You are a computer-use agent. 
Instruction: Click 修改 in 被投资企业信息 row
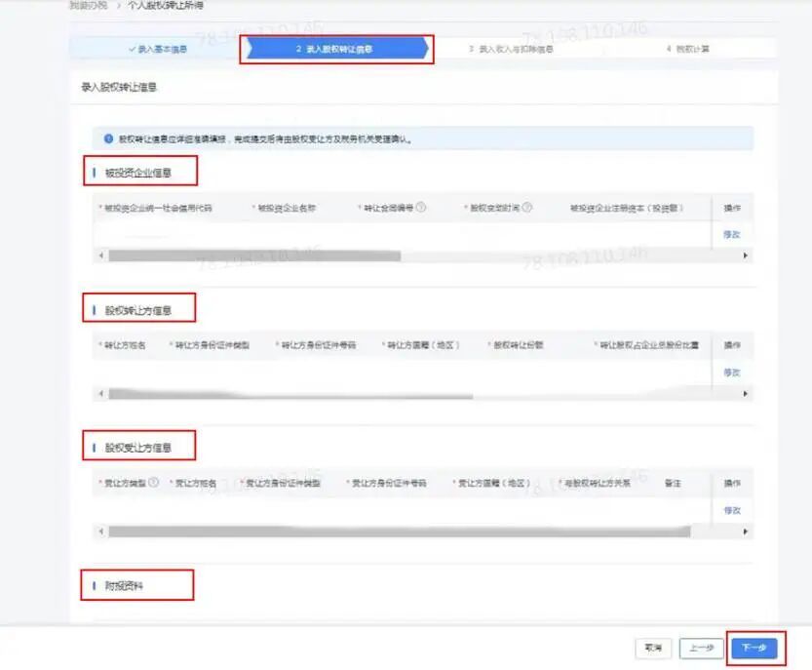[x=732, y=235]
